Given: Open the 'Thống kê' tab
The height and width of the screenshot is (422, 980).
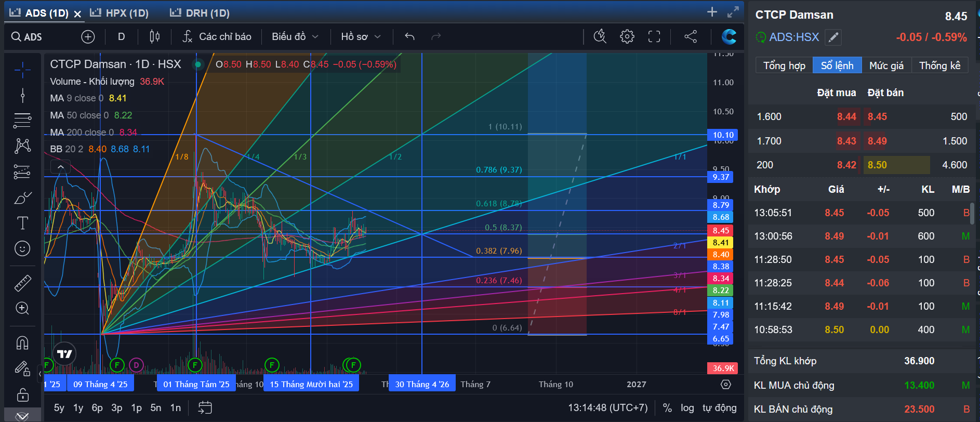Looking at the screenshot, I should coord(940,65).
